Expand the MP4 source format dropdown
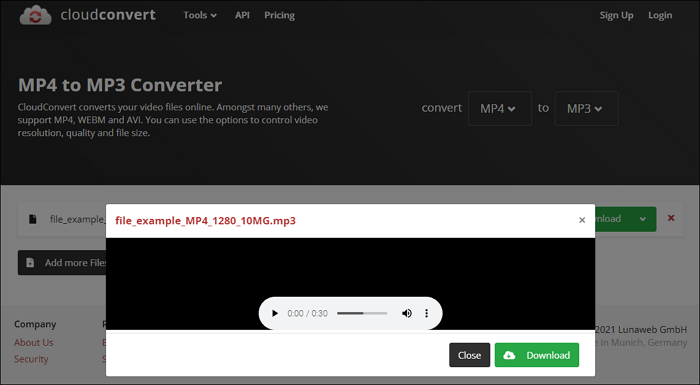The width and height of the screenshot is (700, 385). click(500, 109)
